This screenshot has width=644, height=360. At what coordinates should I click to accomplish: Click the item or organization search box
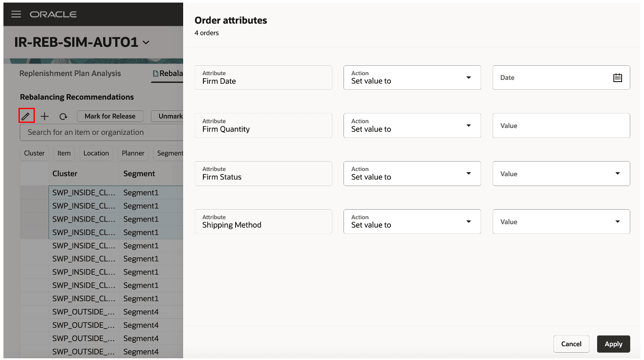103,132
